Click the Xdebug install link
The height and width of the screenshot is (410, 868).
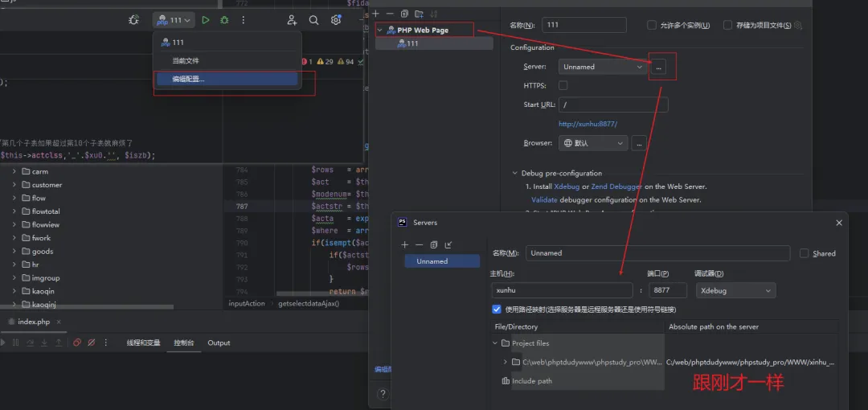pyautogui.click(x=567, y=187)
